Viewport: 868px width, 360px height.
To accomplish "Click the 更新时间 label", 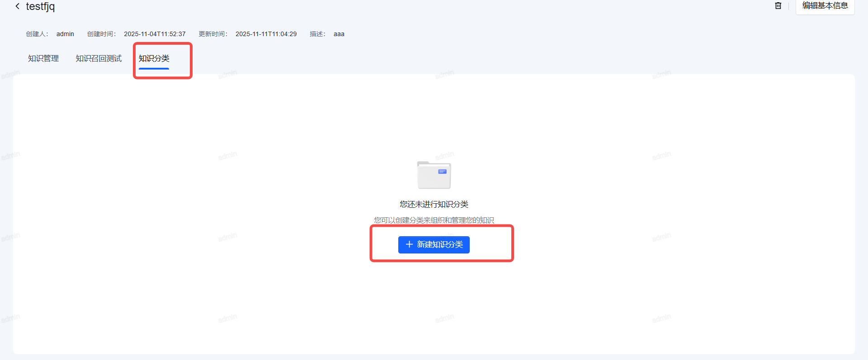I will [x=213, y=34].
